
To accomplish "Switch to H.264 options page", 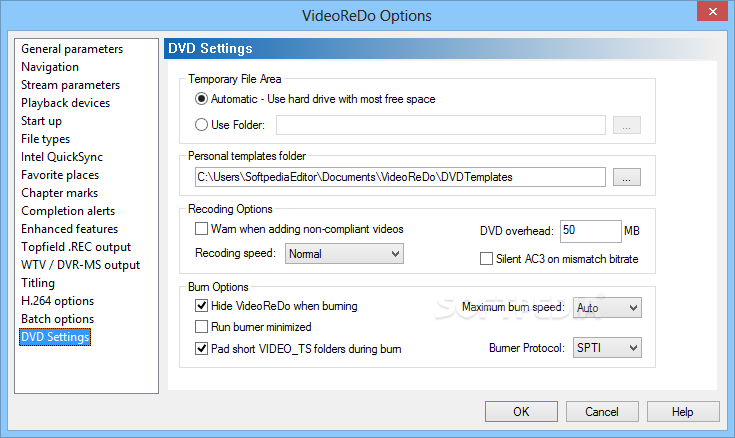I will (58, 301).
